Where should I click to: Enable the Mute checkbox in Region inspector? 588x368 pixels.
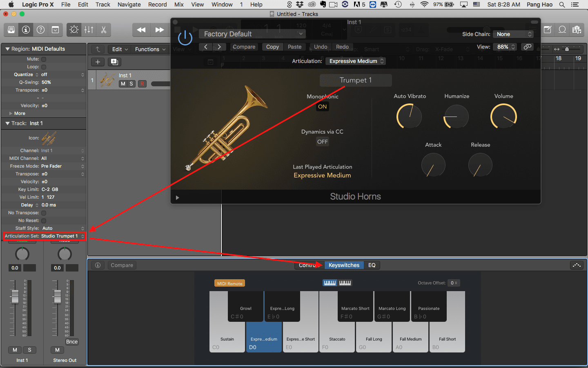click(44, 59)
